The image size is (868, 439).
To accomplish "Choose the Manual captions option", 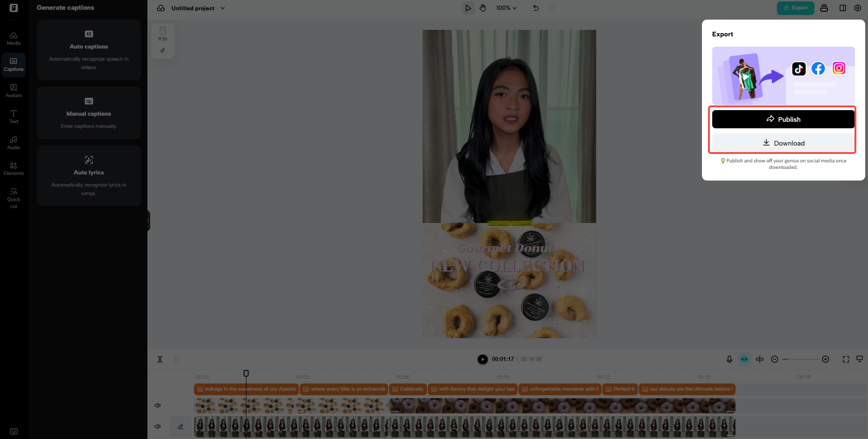I will [89, 113].
